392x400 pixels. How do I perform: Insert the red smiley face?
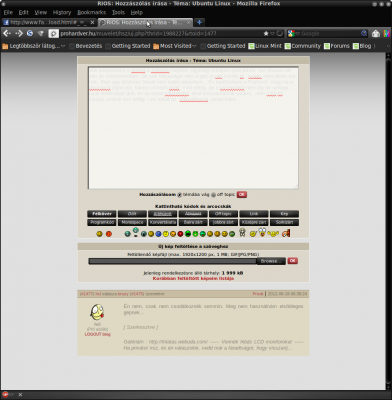(x=180, y=234)
